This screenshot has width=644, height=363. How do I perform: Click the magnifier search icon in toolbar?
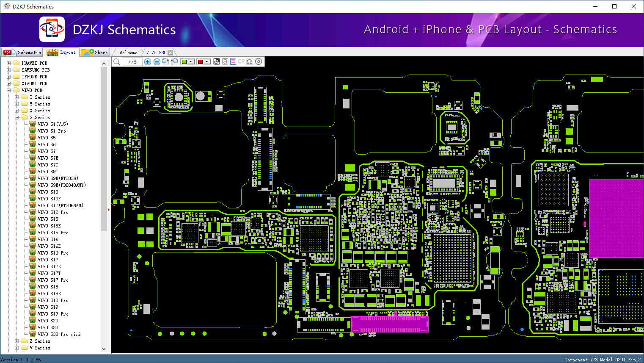tap(117, 62)
